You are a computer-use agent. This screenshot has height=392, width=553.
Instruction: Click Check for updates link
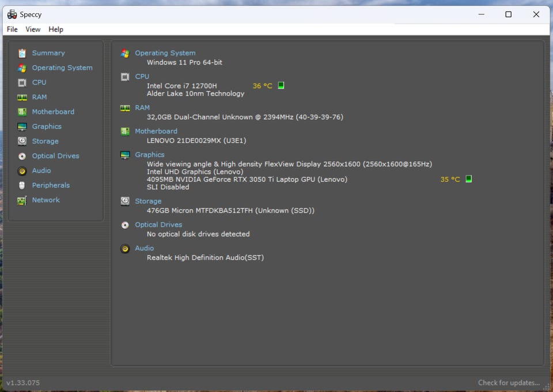pyautogui.click(x=509, y=383)
